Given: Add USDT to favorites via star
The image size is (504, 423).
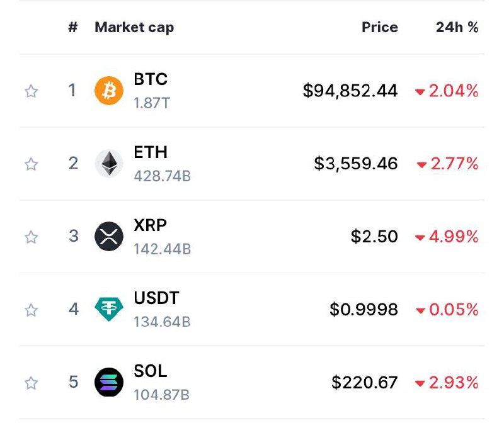Looking at the screenshot, I should click(x=31, y=310).
